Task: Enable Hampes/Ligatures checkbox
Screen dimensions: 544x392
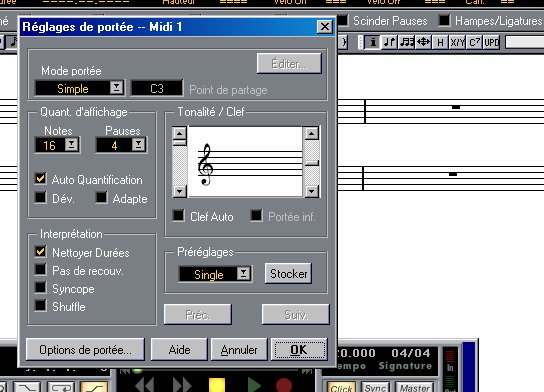Action: (x=444, y=20)
